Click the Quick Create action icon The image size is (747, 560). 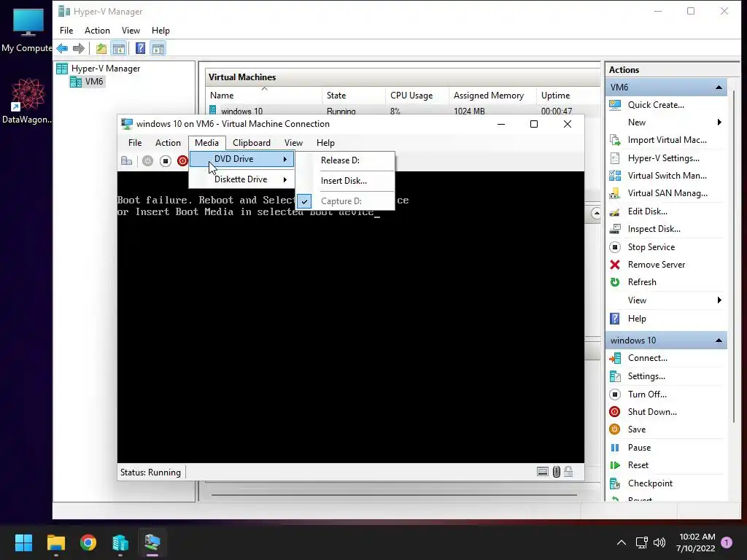[x=615, y=105]
